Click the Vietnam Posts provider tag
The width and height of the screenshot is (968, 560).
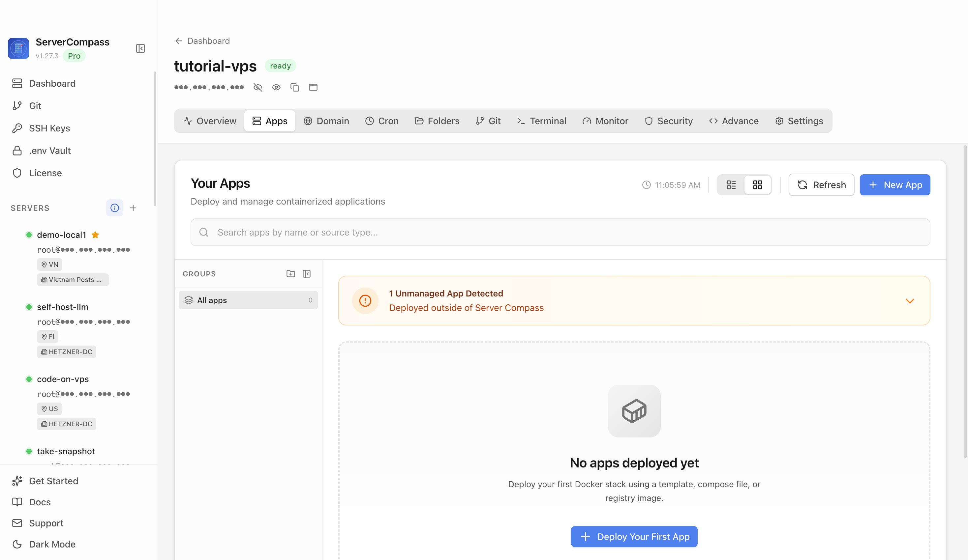click(73, 280)
